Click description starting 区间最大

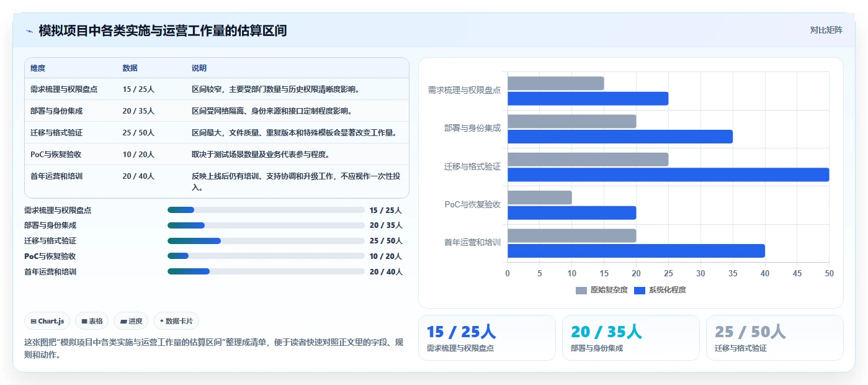pyautogui.click(x=294, y=133)
